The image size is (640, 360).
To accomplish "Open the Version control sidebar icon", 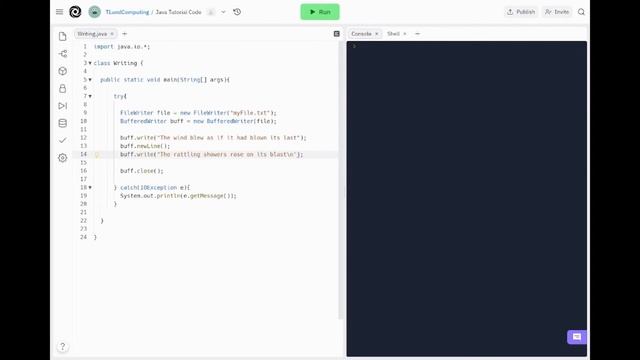I will click(62, 53).
